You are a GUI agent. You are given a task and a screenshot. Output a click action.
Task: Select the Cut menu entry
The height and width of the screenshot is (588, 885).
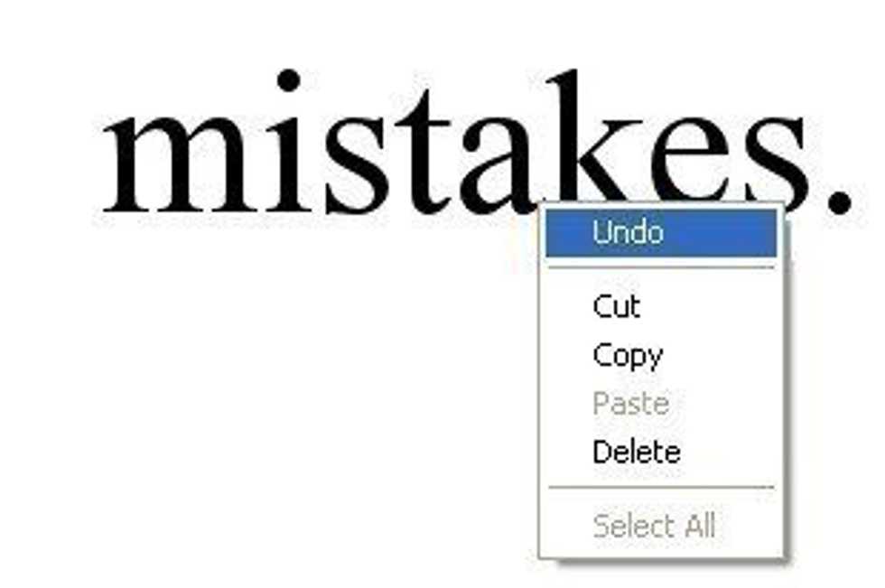pos(661,307)
